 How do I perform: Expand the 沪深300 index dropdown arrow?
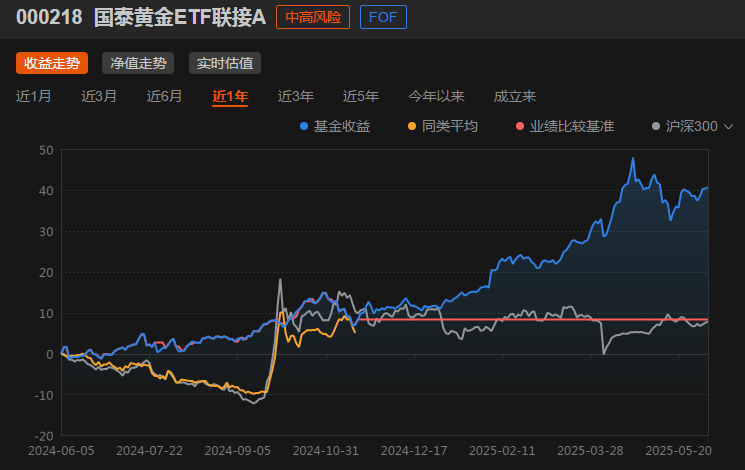tap(728, 126)
